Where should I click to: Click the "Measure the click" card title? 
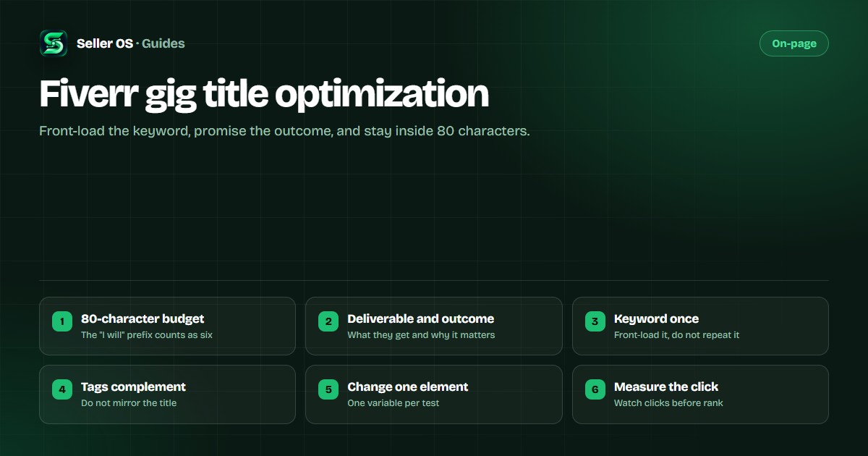point(666,387)
